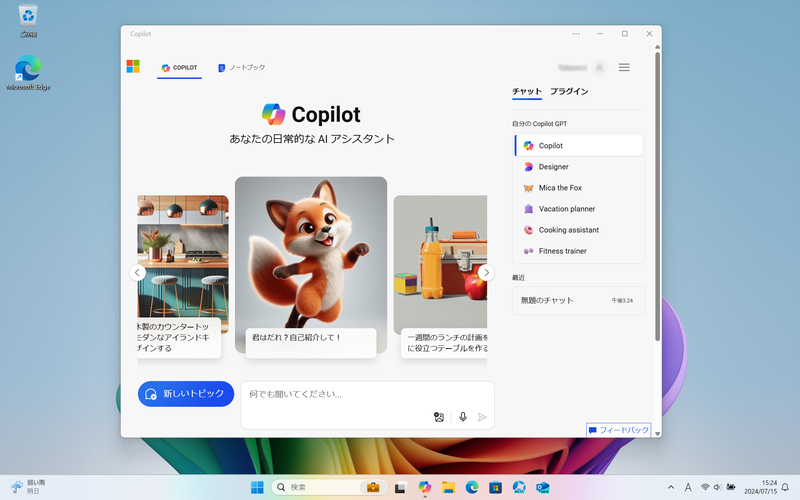The width and height of the screenshot is (800, 500).
Task: Open the フィードバック button
Action: (618, 430)
